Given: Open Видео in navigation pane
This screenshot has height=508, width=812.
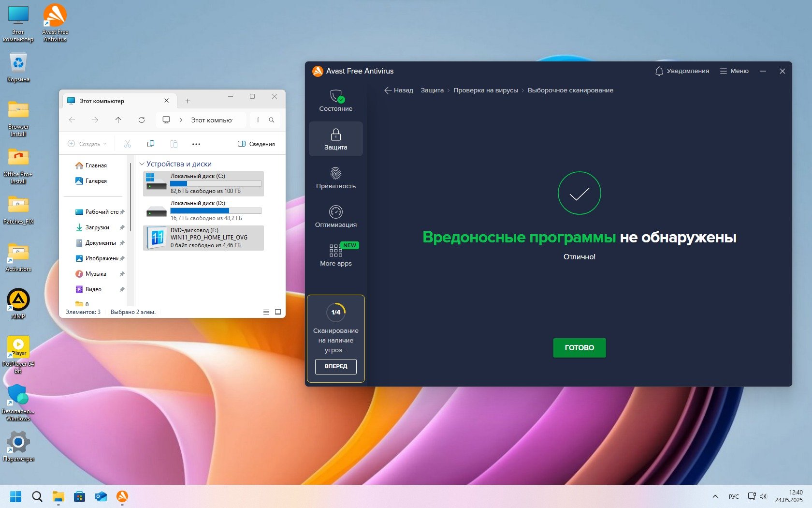Looking at the screenshot, I should (x=99, y=289).
